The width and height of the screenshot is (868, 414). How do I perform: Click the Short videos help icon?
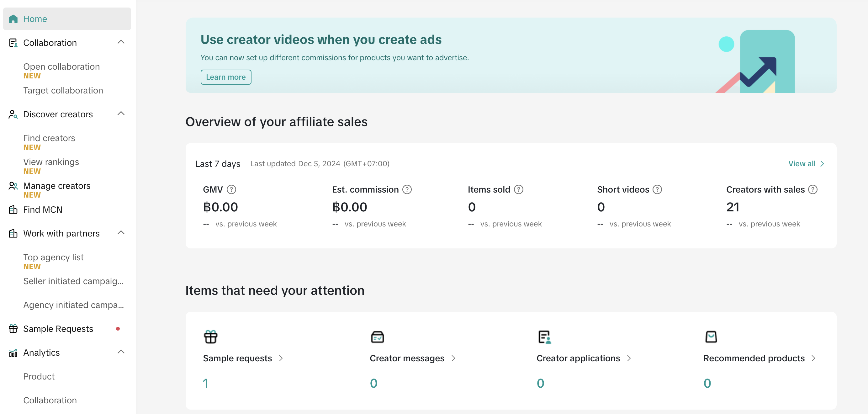pyautogui.click(x=657, y=189)
